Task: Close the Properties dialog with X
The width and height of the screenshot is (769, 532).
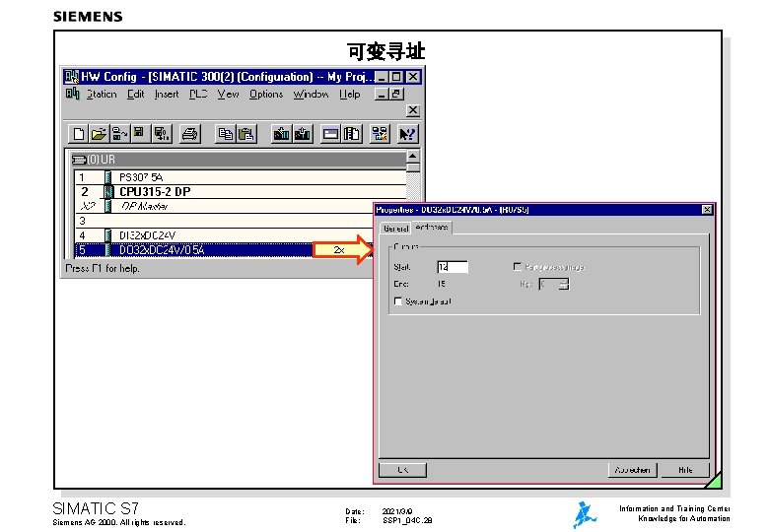Action: pos(707,210)
